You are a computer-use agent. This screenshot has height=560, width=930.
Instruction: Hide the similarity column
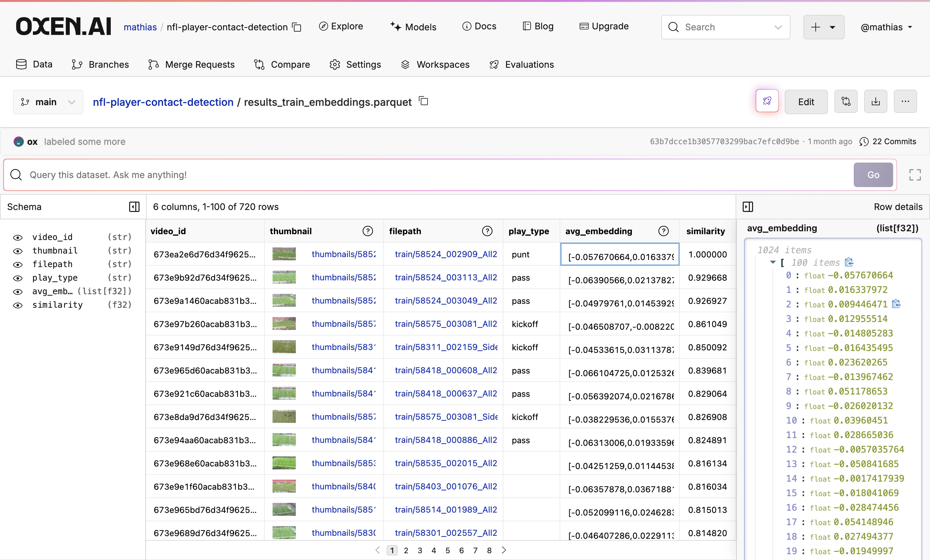pos(18,305)
